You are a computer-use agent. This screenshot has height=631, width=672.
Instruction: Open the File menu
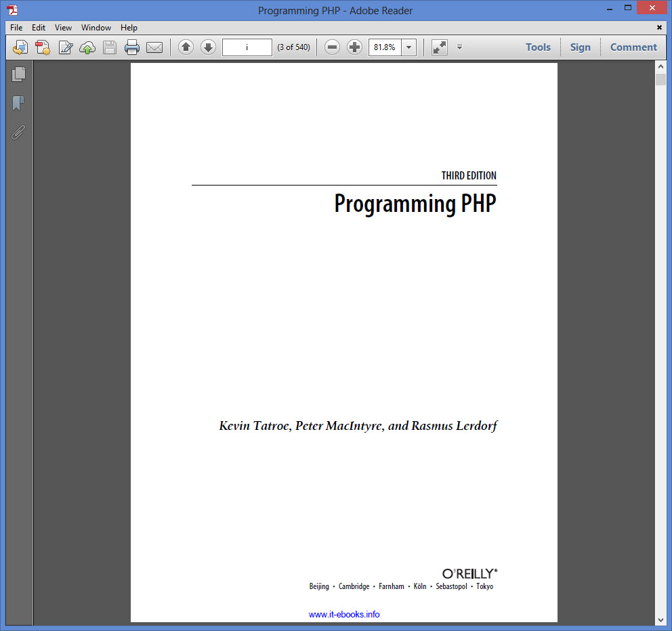point(16,27)
